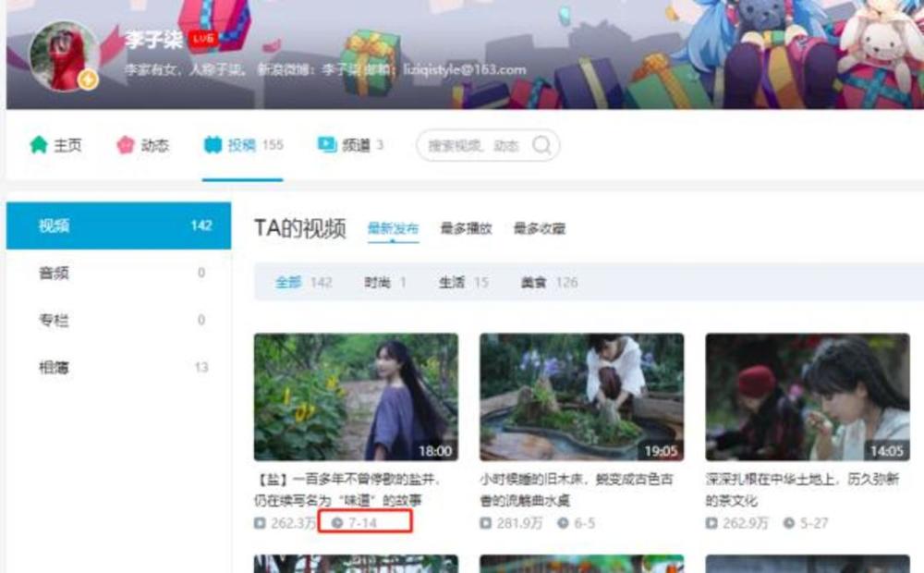This screenshot has height=573, width=924.
Task: Select the 最新发布 sort tab
Action: tap(393, 228)
